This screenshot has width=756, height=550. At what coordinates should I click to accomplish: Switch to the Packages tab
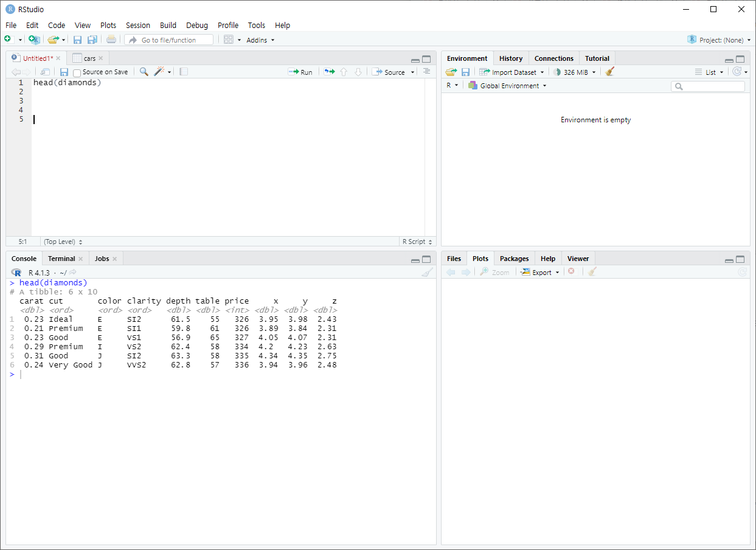pos(515,259)
